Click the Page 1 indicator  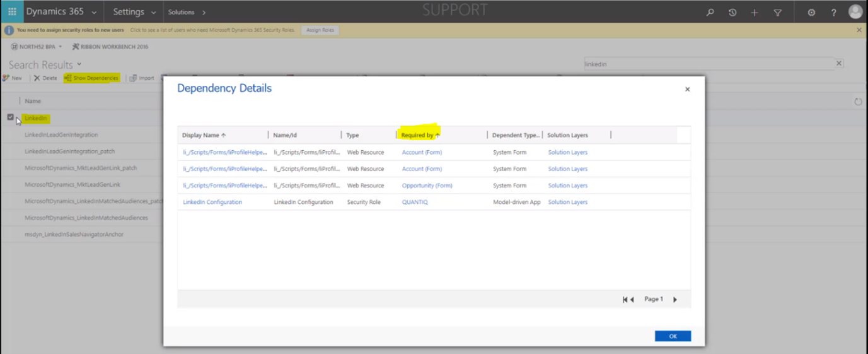pyautogui.click(x=654, y=299)
